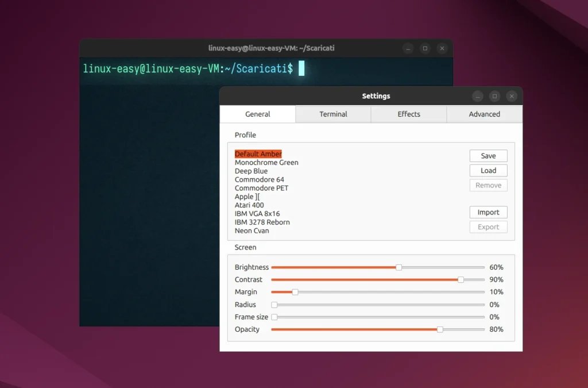Click the Remove profile button
588x388 pixels.
point(488,185)
